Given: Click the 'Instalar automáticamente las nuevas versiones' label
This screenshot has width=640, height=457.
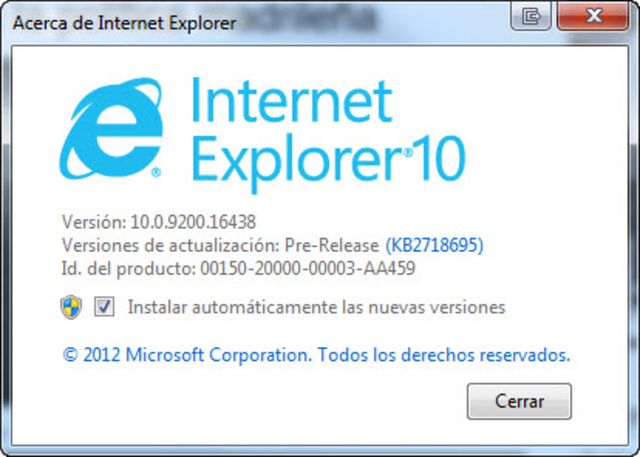Looking at the screenshot, I should coord(316,307).
